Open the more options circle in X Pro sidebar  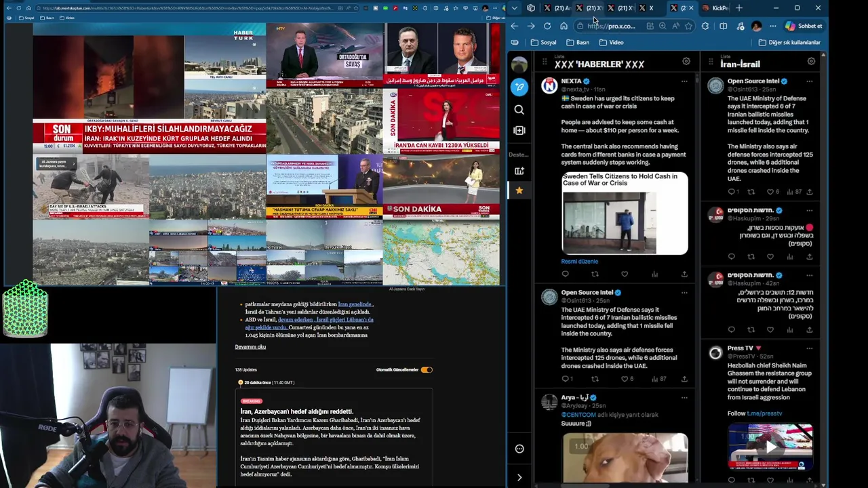[x=519, y=449]
